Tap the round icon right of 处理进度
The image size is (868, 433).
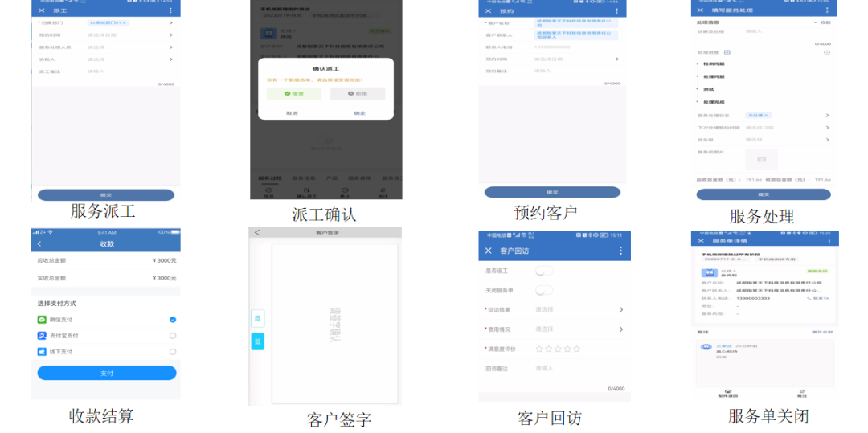click(827, 52)
